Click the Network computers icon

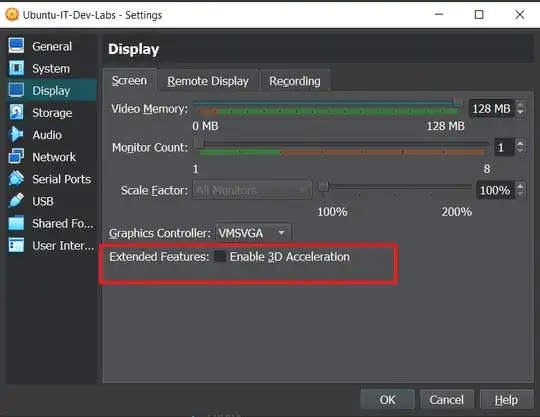pyautogui.click(x=16, y=156)
